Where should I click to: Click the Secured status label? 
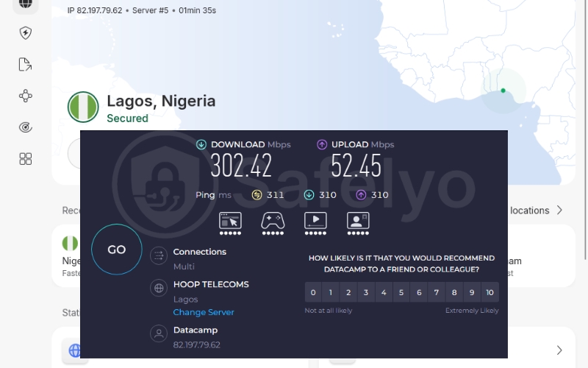[x=127, y=118]
